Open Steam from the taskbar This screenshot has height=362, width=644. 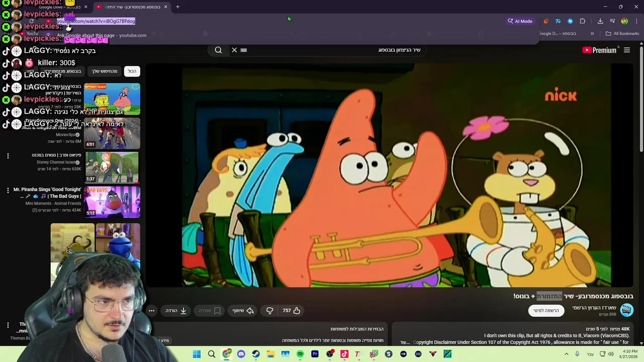256,354
